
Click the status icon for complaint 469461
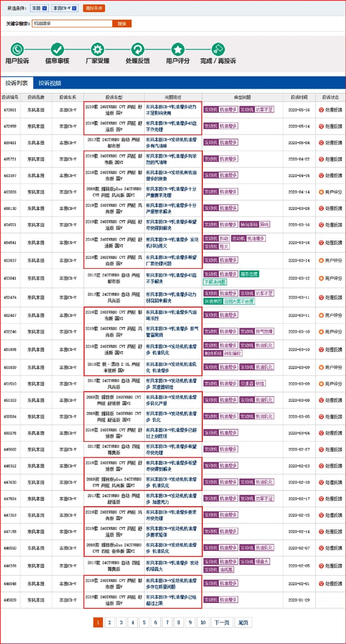coord(321,143)
